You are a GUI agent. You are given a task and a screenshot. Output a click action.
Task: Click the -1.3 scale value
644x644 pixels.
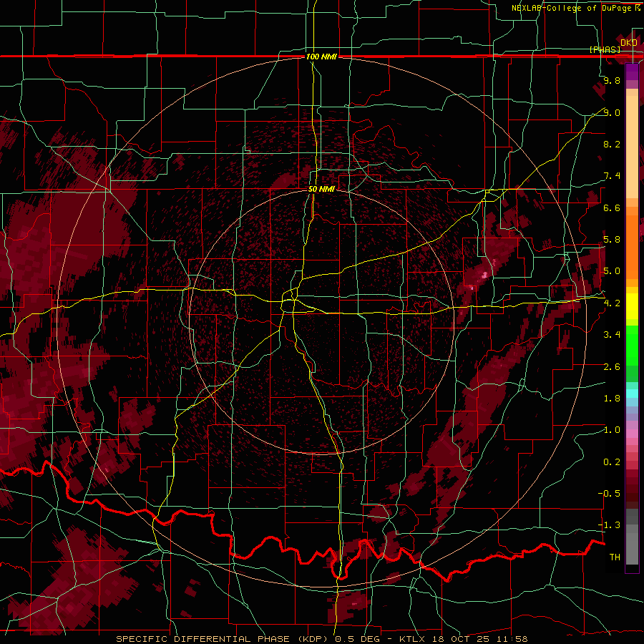pos(609,525)
